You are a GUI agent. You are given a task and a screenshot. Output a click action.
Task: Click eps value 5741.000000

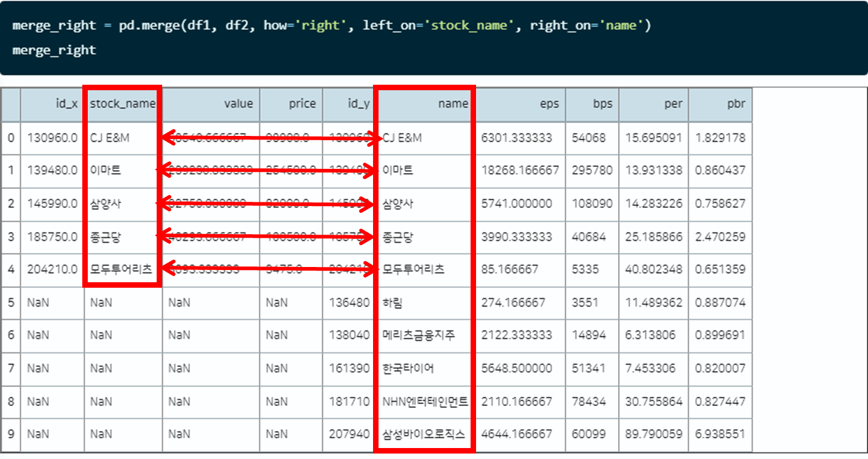tap(517, 204)
